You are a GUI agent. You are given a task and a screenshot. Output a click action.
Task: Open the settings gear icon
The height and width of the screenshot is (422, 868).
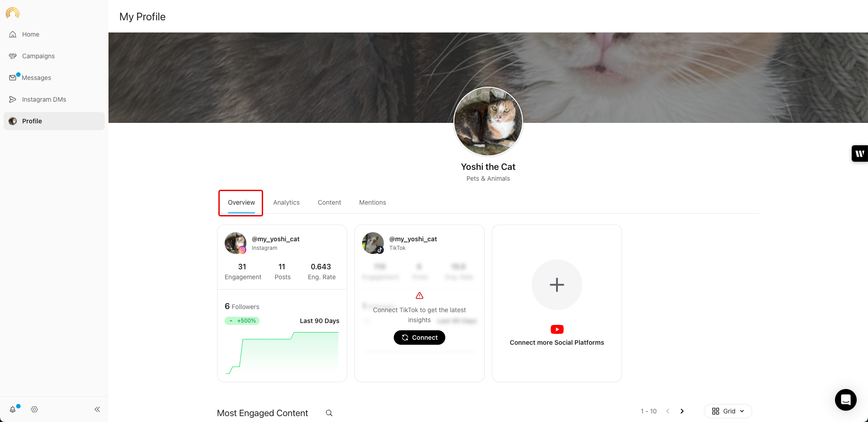pyautogui.click(x=34, y=409)
